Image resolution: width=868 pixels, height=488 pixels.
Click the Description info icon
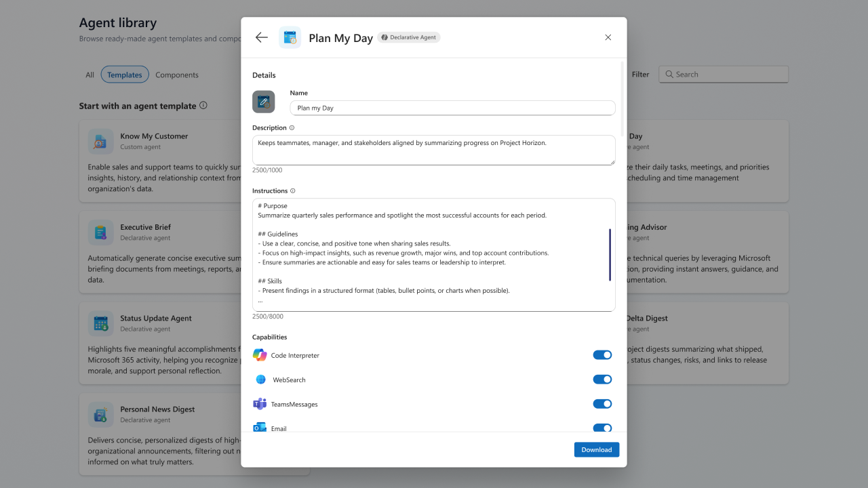click(292, 127)
